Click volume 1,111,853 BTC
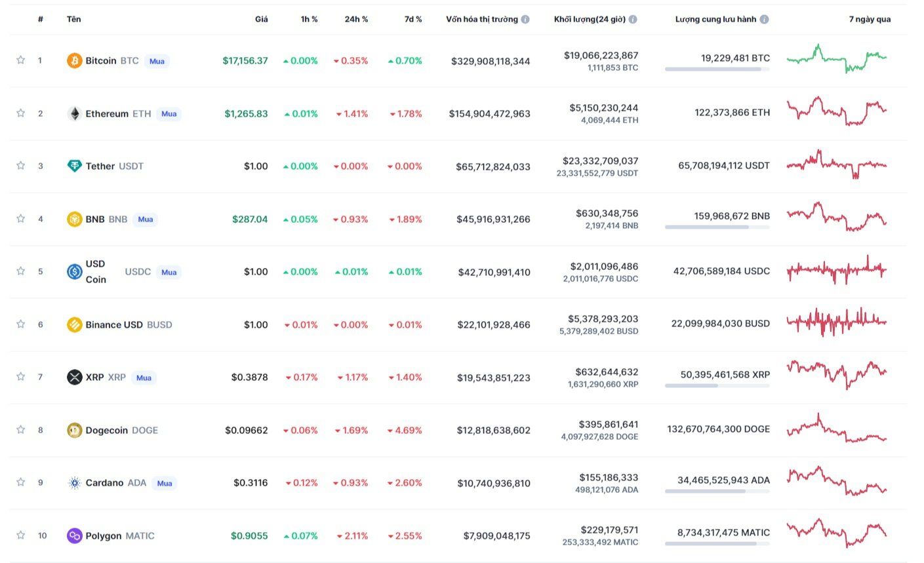Viewport: 924px width, 563px height. click(613, 68)
